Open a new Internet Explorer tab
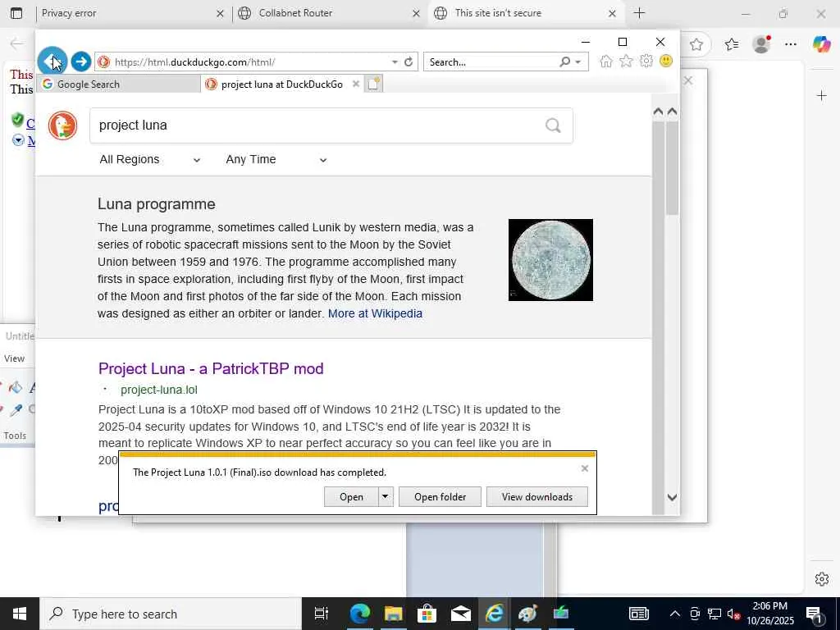The image size is (840, 630). (373, 84)
